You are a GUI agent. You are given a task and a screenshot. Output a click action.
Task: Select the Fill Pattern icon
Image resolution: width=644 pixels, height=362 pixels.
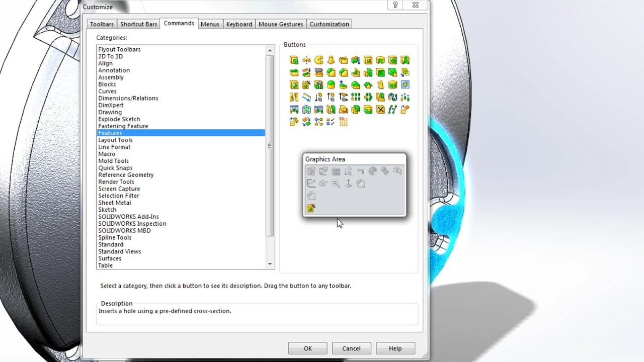pyautogui.click(x=306, y=109)
